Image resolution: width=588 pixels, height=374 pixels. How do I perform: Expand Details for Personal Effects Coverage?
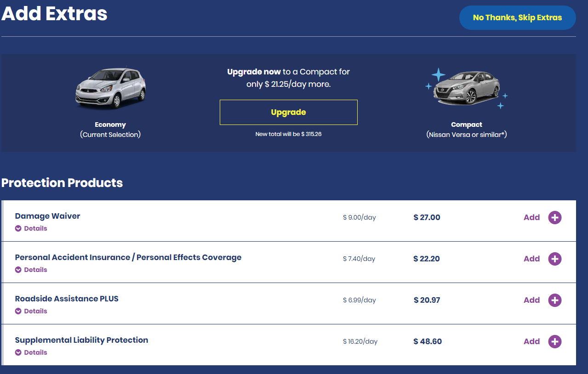point(35,270)
